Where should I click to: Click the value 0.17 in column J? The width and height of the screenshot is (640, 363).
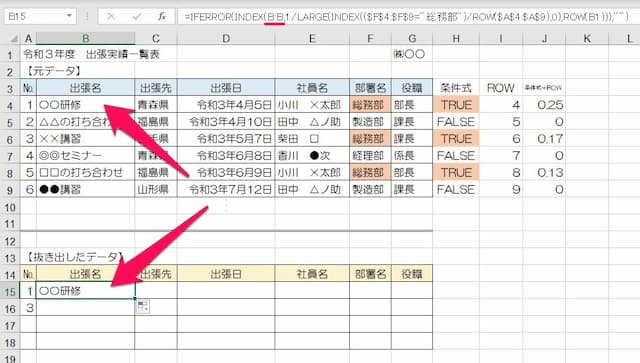(x=544, y=139)
